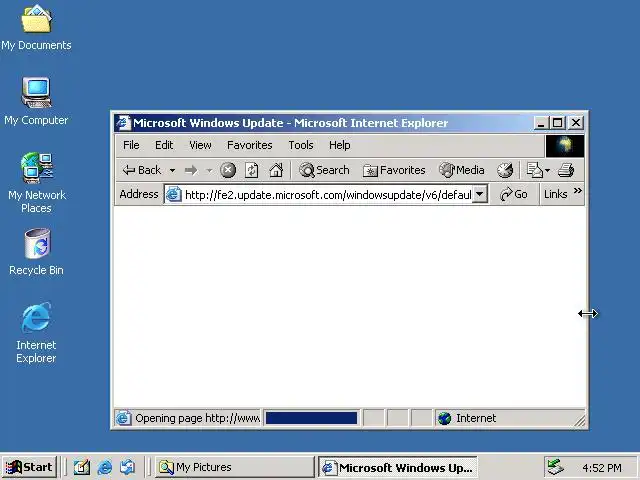
Task: Switch to My Pictures taskbar window
Action: tap(234, 467)
